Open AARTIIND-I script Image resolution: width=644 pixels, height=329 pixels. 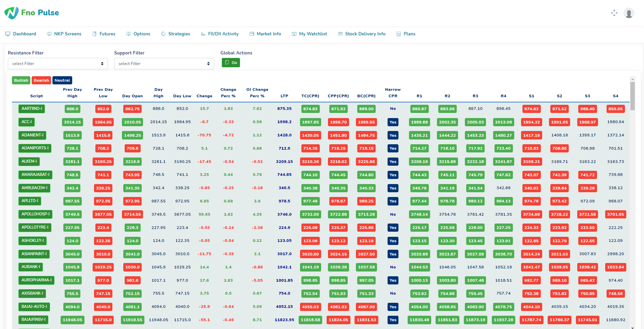(32, 109)
